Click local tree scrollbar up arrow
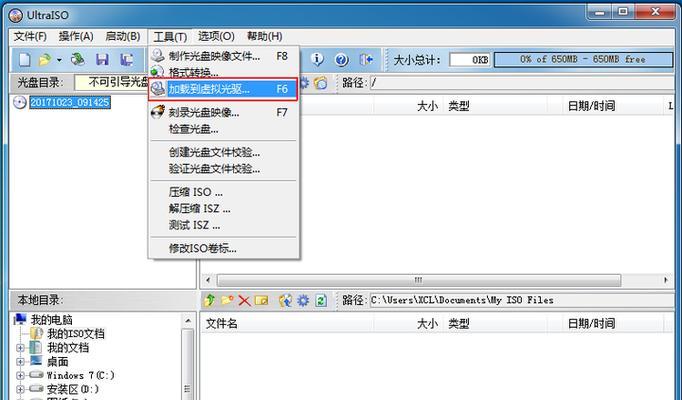This screenshot has height=400, width=682. (x=187, y=321)
